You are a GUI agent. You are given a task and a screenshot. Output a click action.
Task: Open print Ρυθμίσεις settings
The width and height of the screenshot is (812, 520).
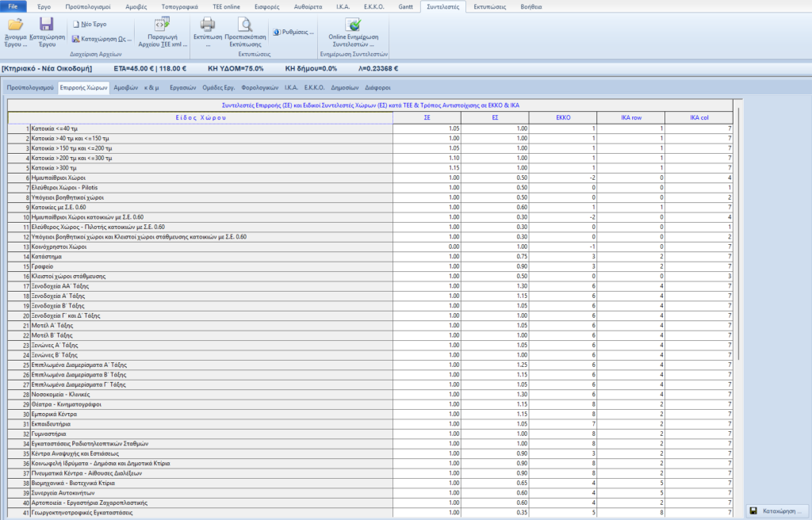coord(293,32)
